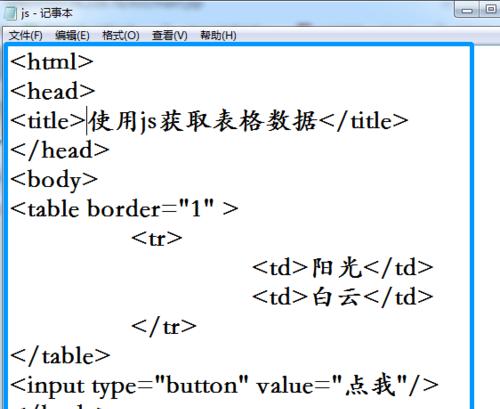Maximize the Notepad window
The width and height of the screenshot is (500, 409).
coord(490,9)
